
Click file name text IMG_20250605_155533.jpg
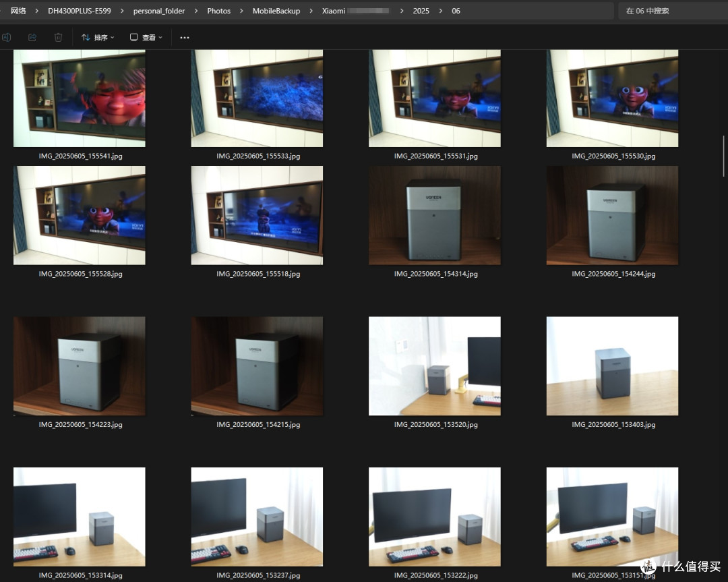coord(258,156)
